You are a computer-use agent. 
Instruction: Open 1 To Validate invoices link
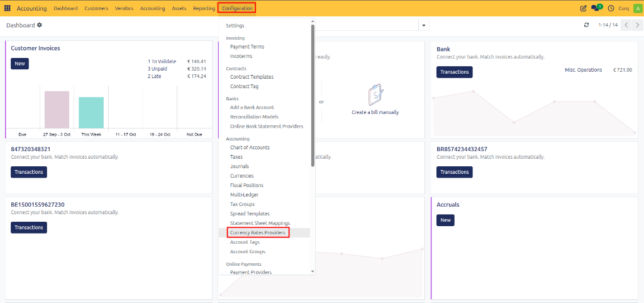click(x=162, y=61)
